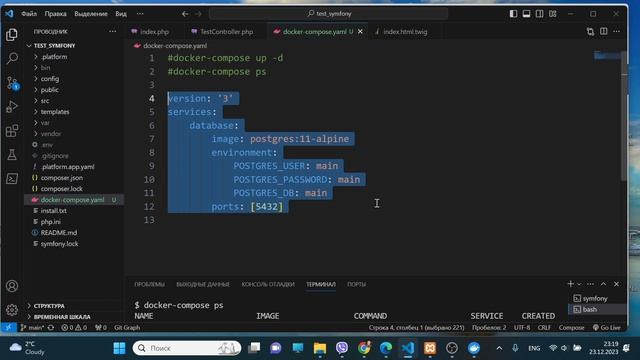Image resolution: width=640 pixels, height=360 pixels.
Task: Click the main branch status bar item
Action: [x=33, y=327]
